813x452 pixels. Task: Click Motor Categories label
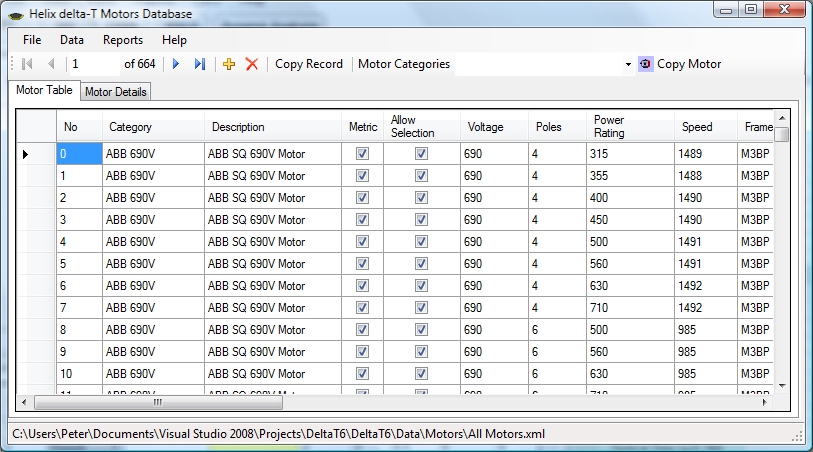pyautogui.click(x=404, y=64)
